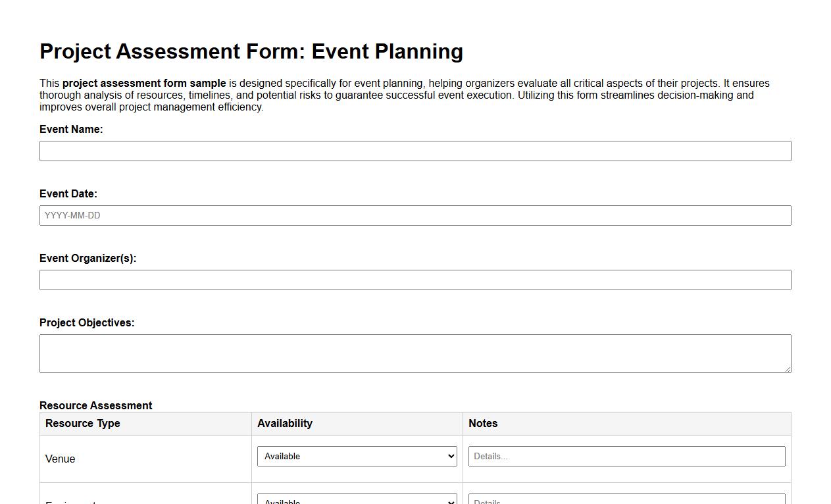
Task: Click the page title Project Assessment Form
Action: click(251, 51)
